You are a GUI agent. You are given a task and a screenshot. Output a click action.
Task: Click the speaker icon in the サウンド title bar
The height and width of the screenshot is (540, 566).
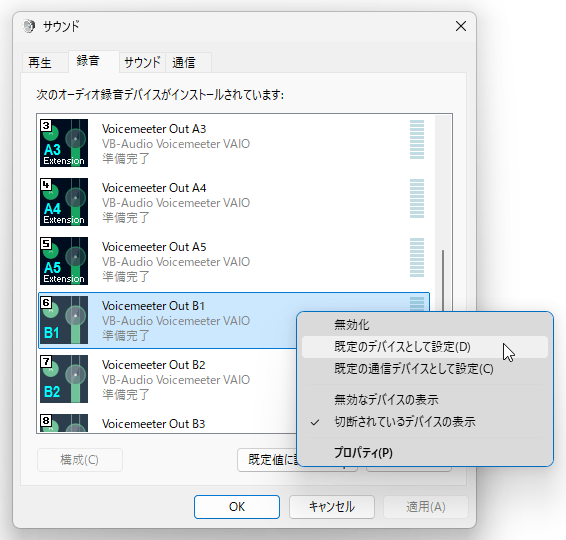[x=29, y=26]
